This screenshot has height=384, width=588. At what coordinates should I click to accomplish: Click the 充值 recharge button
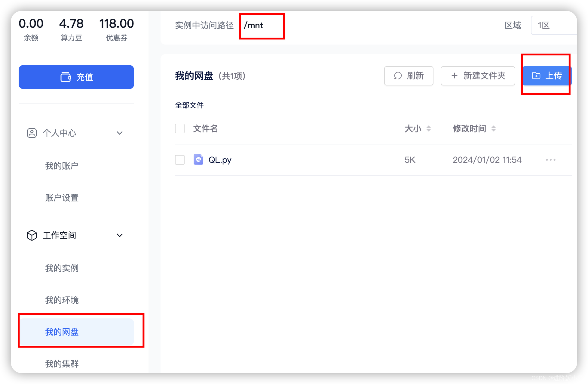76,77
